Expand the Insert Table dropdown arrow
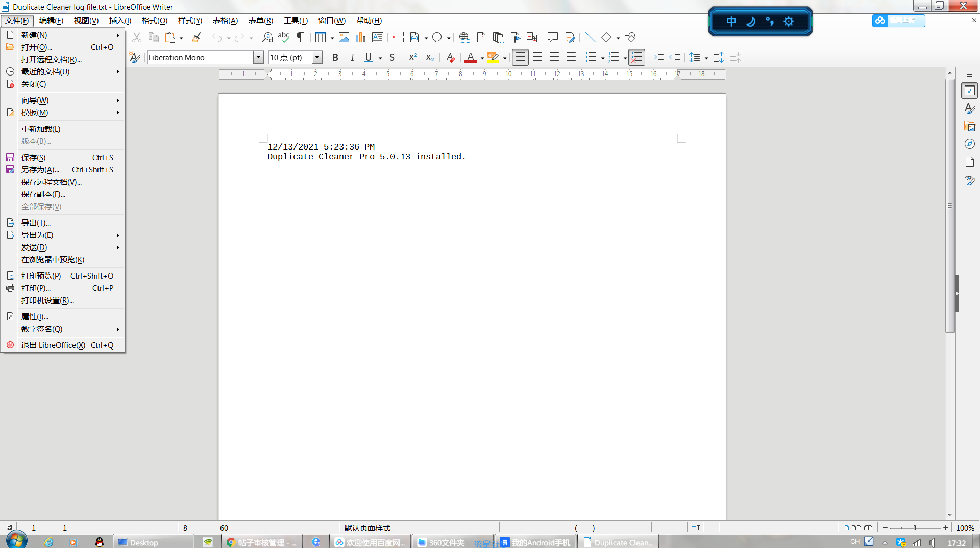The height and width of the screenshot is (548, 980). [x=332, y=38]
